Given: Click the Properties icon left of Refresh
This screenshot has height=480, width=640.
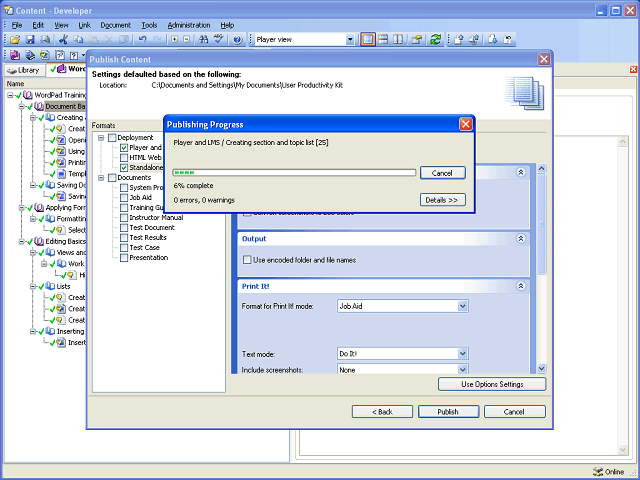Looking at the screenshot, I should click(x=416, y=40).
